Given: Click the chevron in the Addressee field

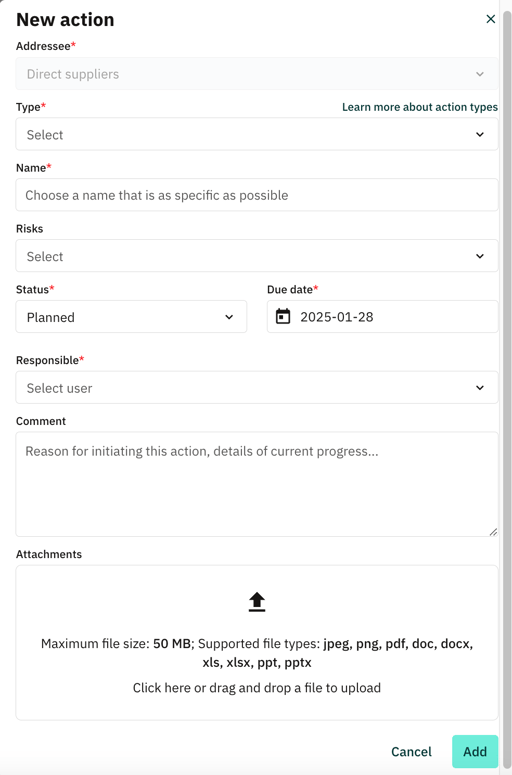Looking at the screenshot, I should (x=480, y=74).
